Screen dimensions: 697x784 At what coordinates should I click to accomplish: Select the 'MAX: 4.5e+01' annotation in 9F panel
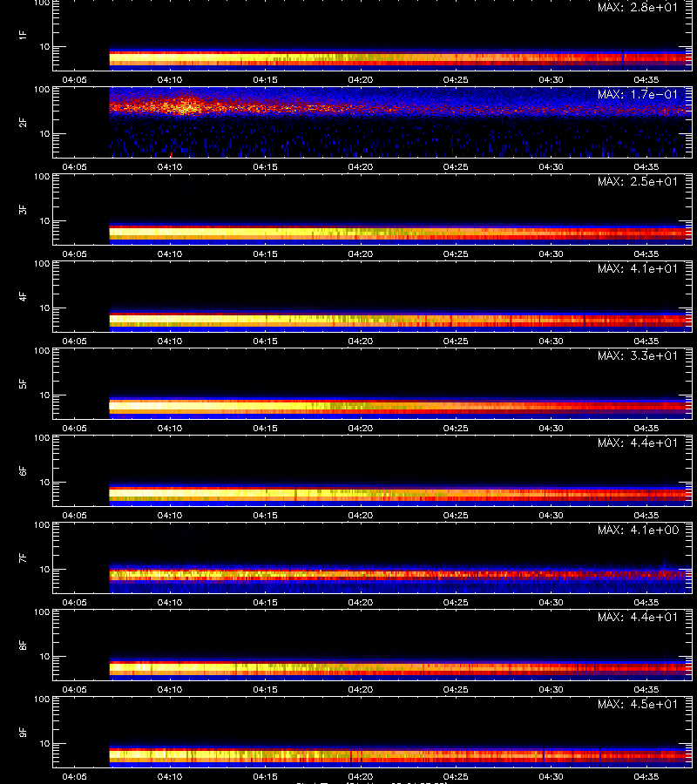coord(638,704)
